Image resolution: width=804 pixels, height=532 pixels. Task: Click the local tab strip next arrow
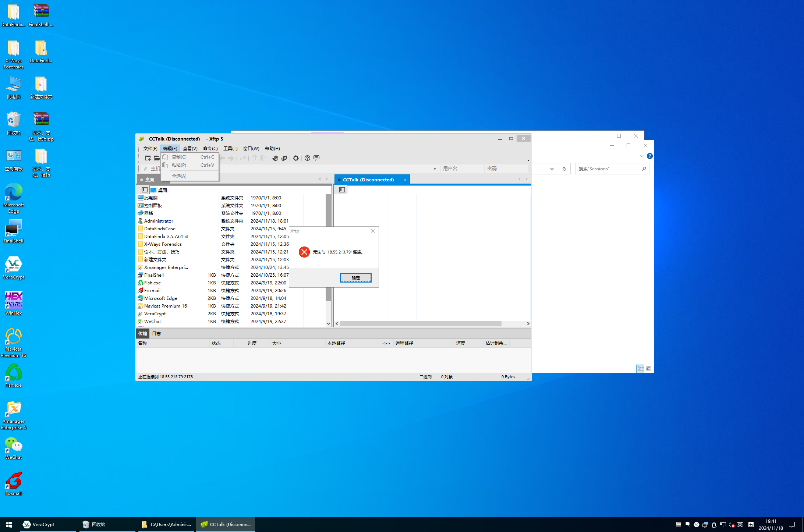[x=327, y=179]
